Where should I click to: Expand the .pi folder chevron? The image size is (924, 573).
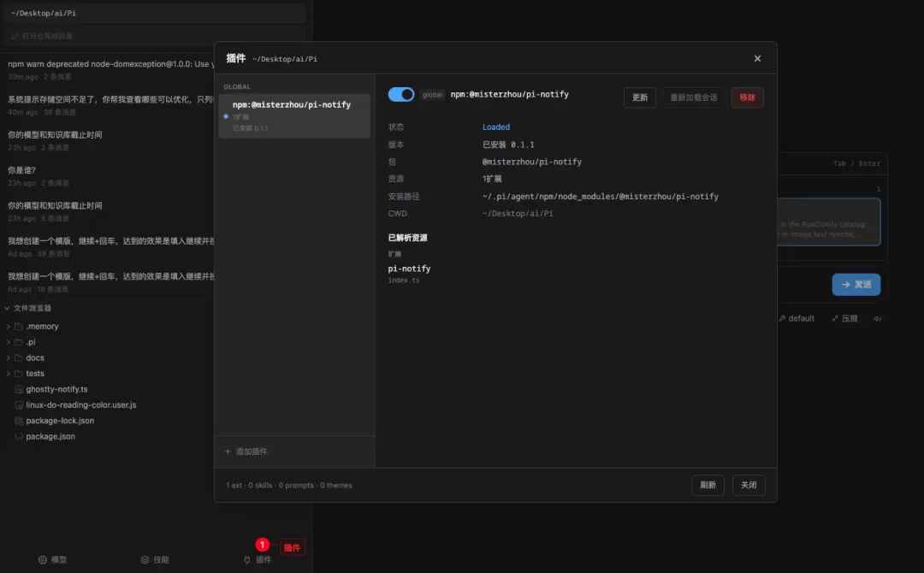[x=9, y=342]
